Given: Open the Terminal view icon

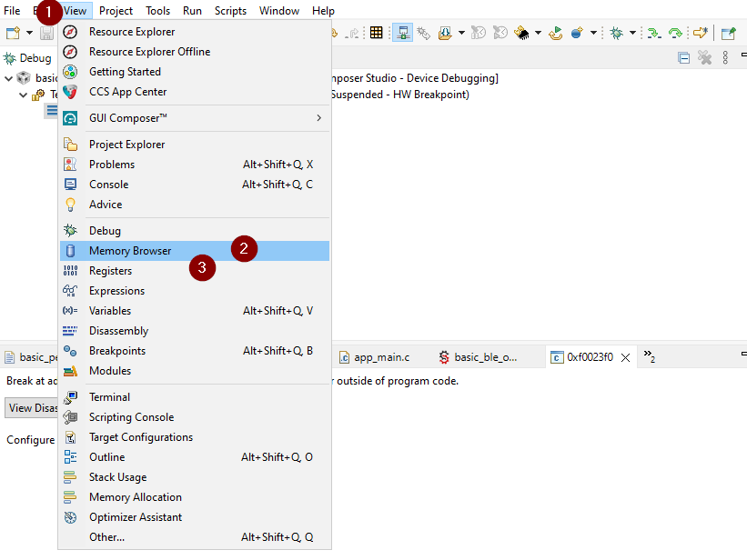Looking at the screenshot, I should pyautogui.click(x=70, y=397).
